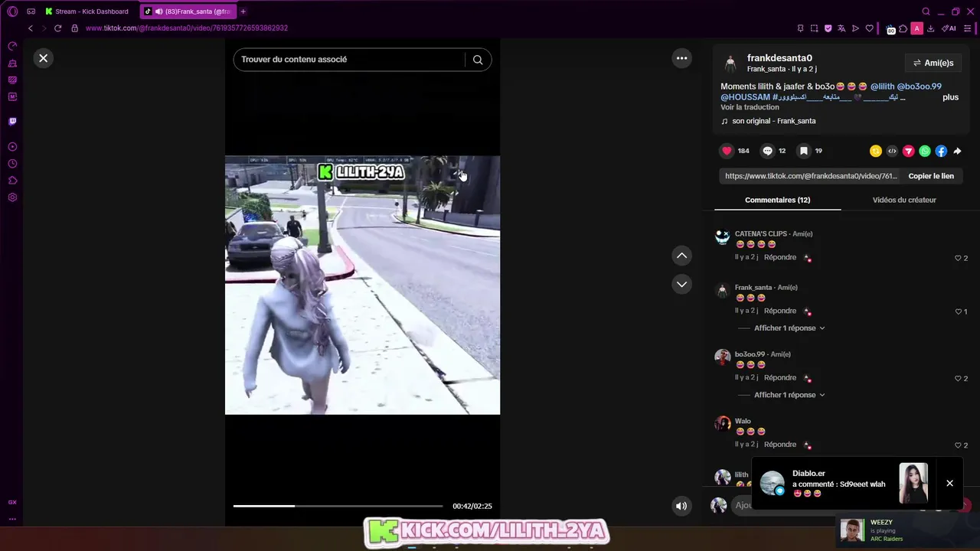Open more share options arrow
980x551 pixels.
[957, 152]
